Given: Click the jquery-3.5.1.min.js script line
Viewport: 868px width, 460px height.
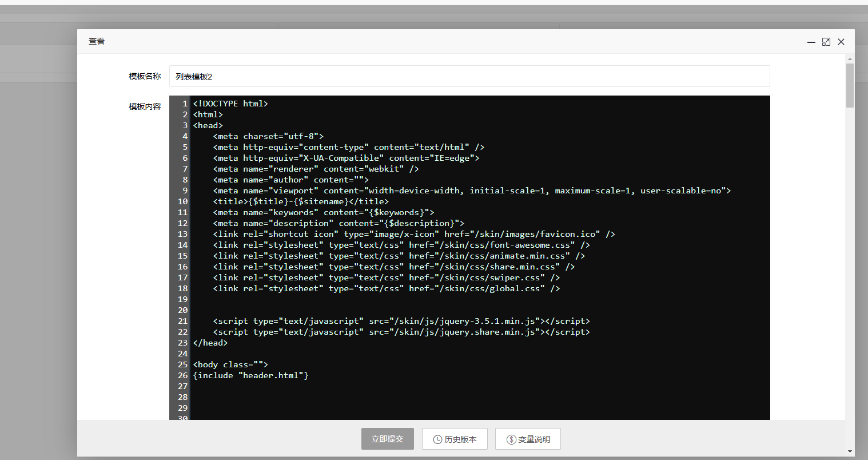Looking at the screenshot, I should click(401, 321).
